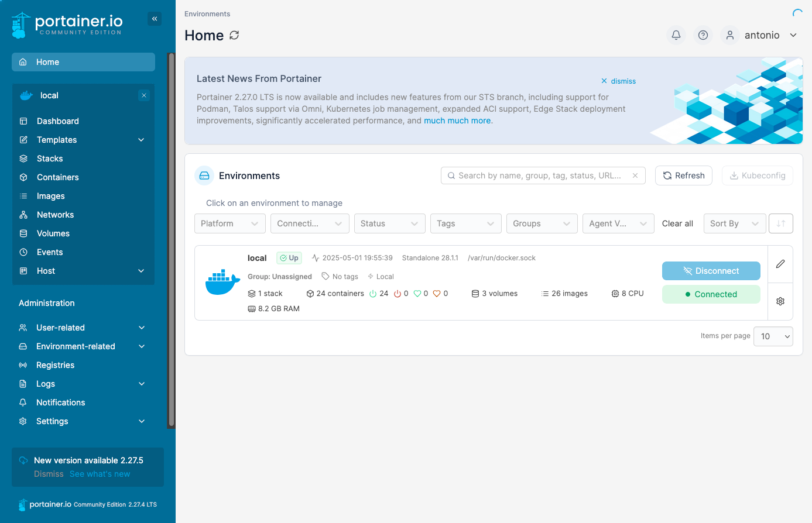The width and height of the screenshot is (812, 523).
Task: Open the Status filter dropdown
Action: click(390, 223)
